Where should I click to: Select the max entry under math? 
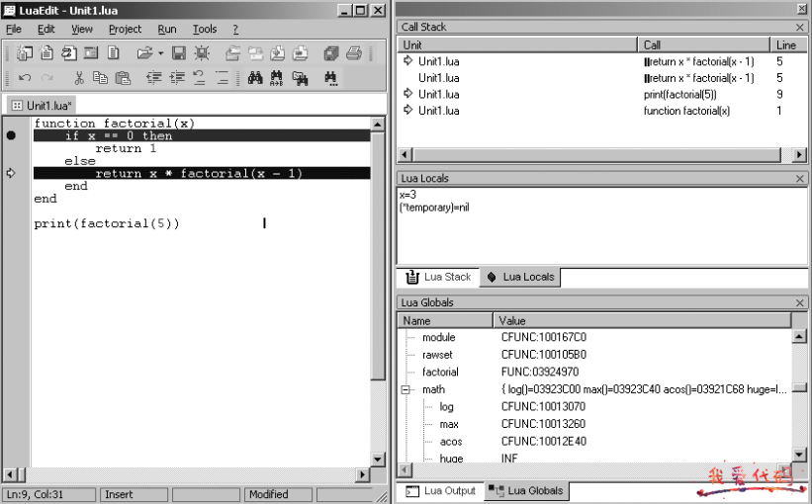click(595, 424)
